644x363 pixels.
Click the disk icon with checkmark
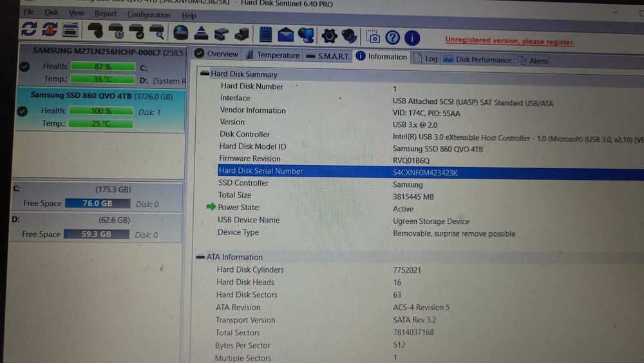(137, 32)
